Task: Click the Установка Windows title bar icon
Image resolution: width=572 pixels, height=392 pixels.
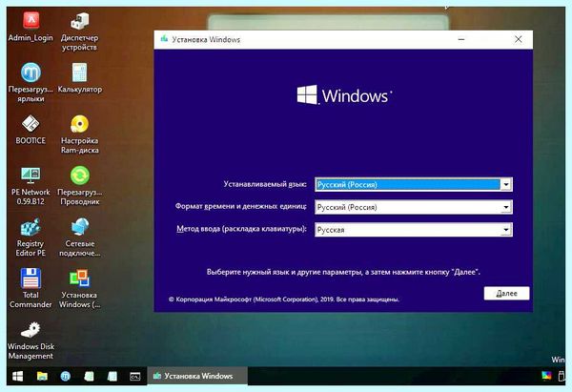Action: pyautogui.click(x=164, y=39)
